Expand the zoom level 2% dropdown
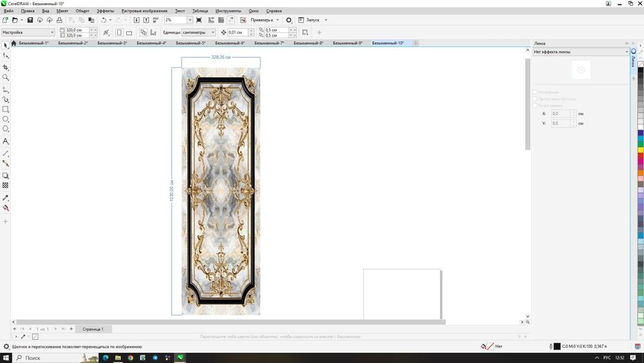644x363 pixels. (189, 21)
